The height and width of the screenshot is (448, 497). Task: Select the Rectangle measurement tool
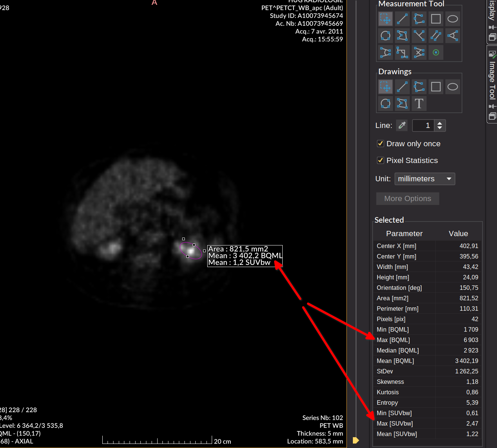436,19
